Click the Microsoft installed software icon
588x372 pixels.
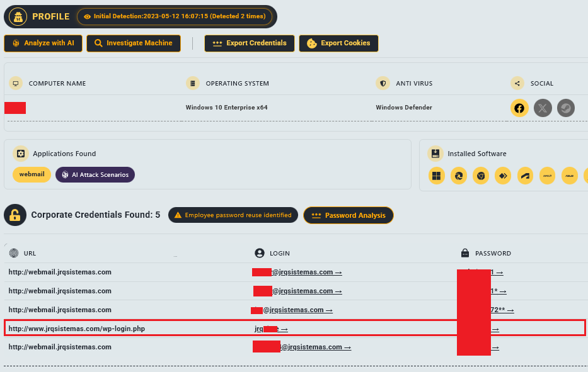(436, 176)
